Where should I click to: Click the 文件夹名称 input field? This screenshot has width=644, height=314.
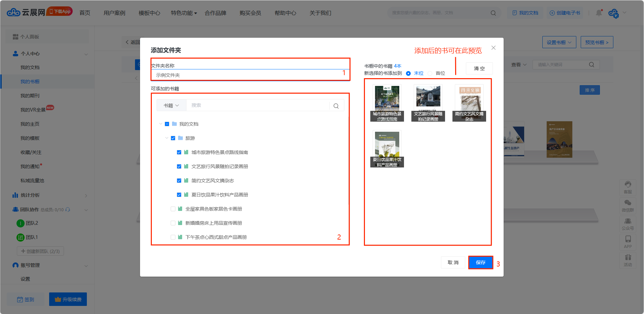click(x=250, y=75)
